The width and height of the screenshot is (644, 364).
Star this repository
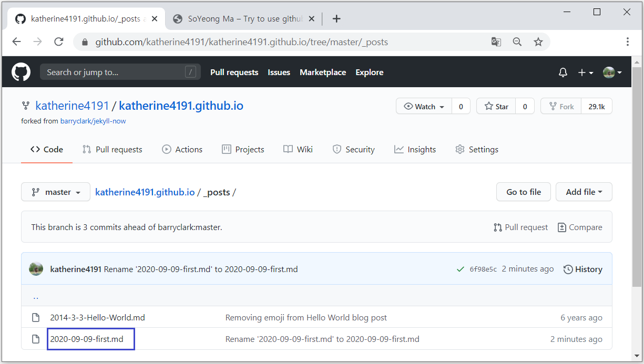496,107
